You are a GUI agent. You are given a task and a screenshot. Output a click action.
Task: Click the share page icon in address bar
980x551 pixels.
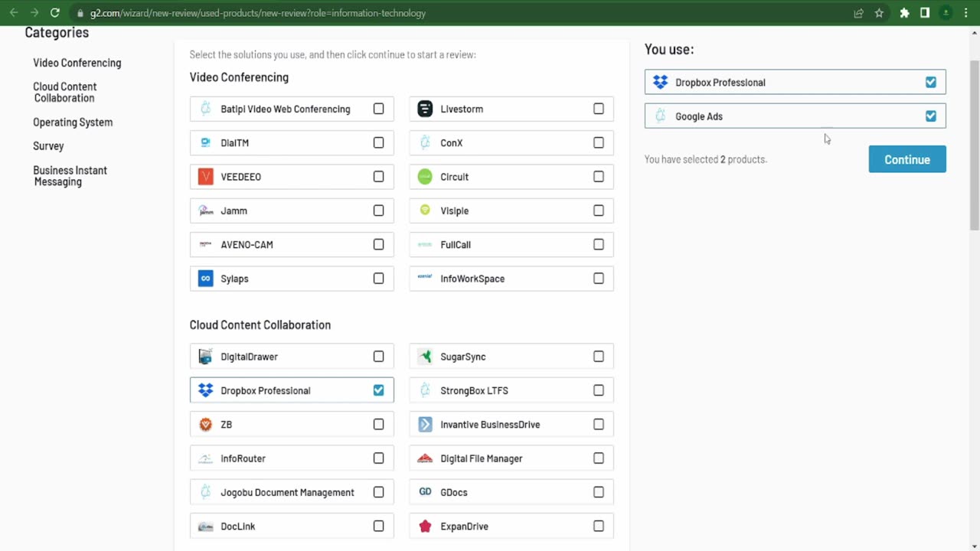tap(858, 13)
